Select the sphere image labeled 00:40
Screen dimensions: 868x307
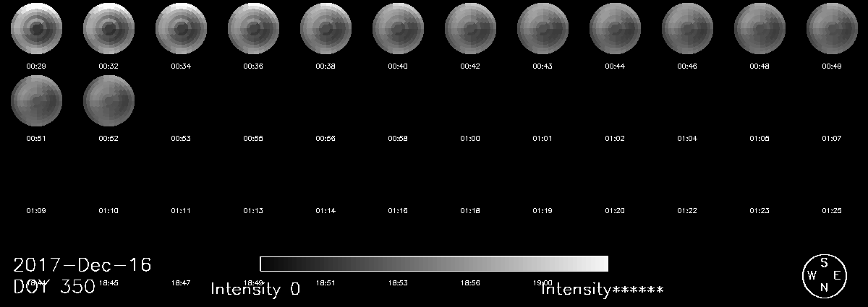(398, 29)
